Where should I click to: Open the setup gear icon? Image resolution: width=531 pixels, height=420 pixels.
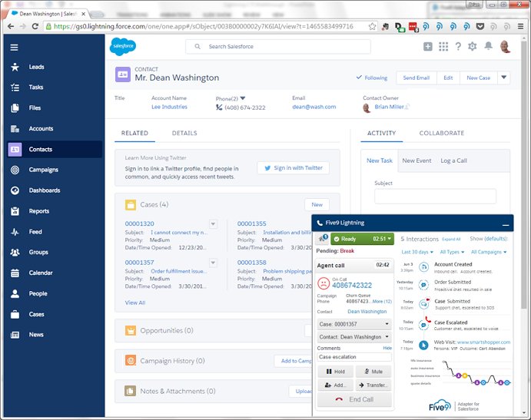[x=473, y=46]
